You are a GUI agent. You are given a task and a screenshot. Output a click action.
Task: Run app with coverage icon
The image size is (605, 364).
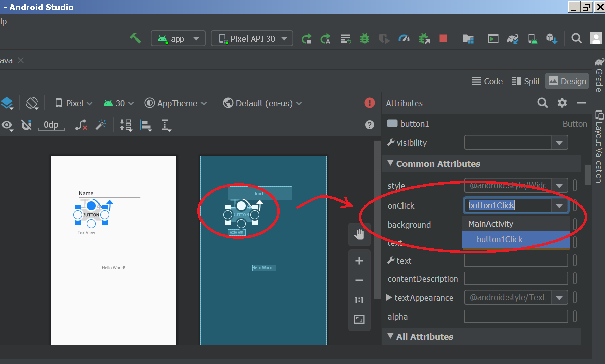click(384, 39)
